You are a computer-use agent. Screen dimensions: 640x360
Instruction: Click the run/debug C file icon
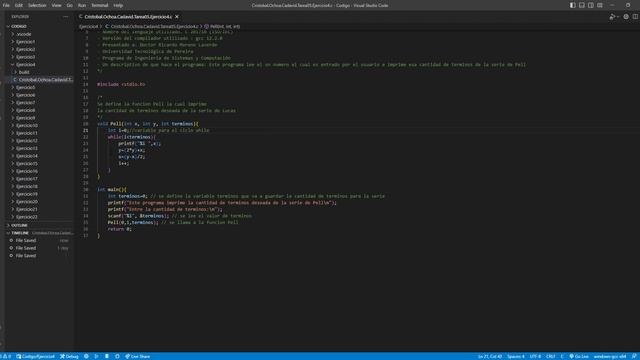[611, 17]
